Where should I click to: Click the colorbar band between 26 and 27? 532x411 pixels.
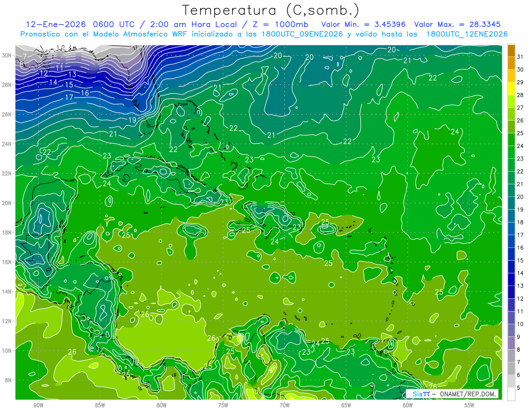511,114
